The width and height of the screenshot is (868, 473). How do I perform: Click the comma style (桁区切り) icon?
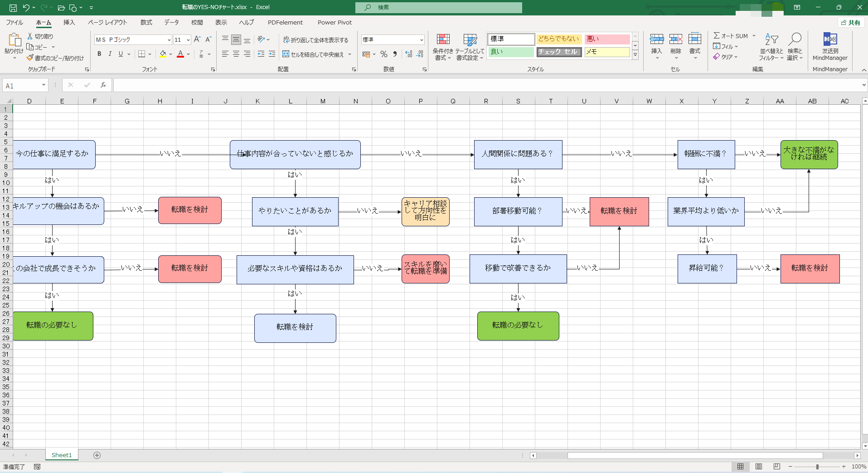coord(395,54)
